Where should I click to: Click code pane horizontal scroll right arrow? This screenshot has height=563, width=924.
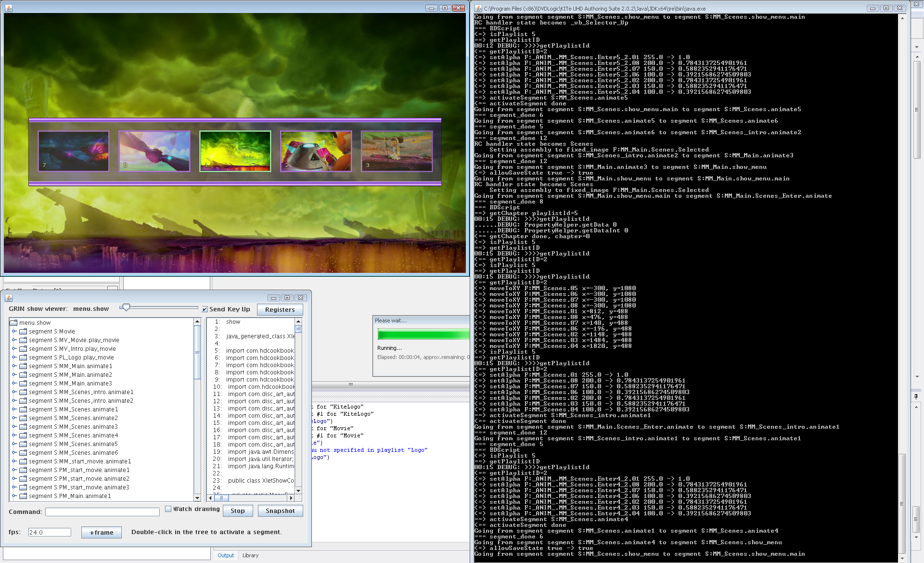click(x=291, y=498)
